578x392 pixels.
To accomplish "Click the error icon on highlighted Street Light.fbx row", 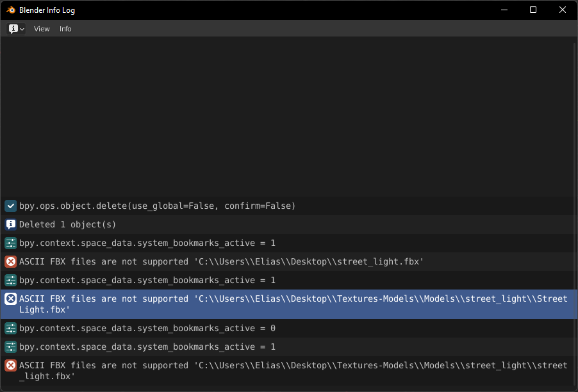I will tap(11, 298).
